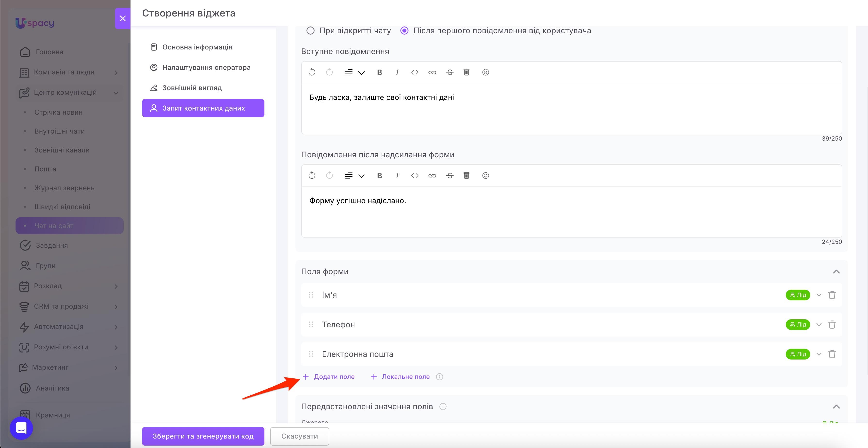Delete the Телефон form field
Image resolution: width=868 pixels, height=448 pixels.
tap(832, 325)
